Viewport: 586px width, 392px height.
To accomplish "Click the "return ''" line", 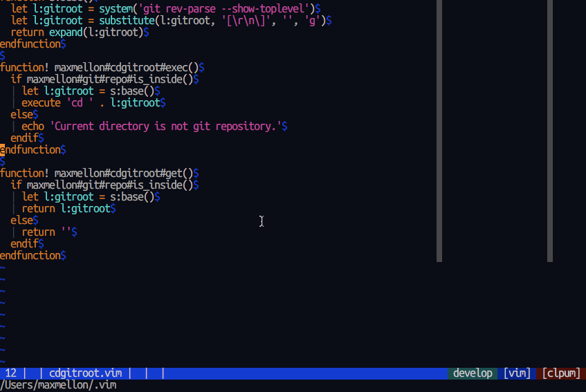I will click(47, 232).
